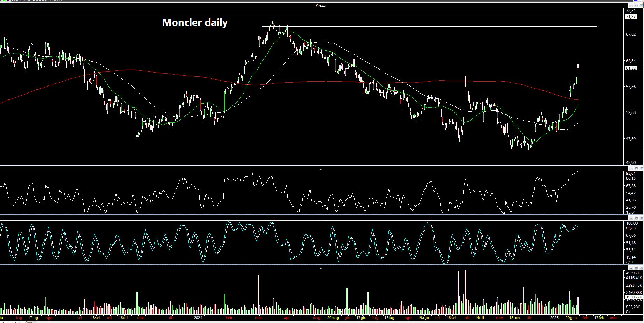The height and width of the screenshot is (323, 644).
Task: Click the 54,42 RSI scale value
Action: (631, 193)
